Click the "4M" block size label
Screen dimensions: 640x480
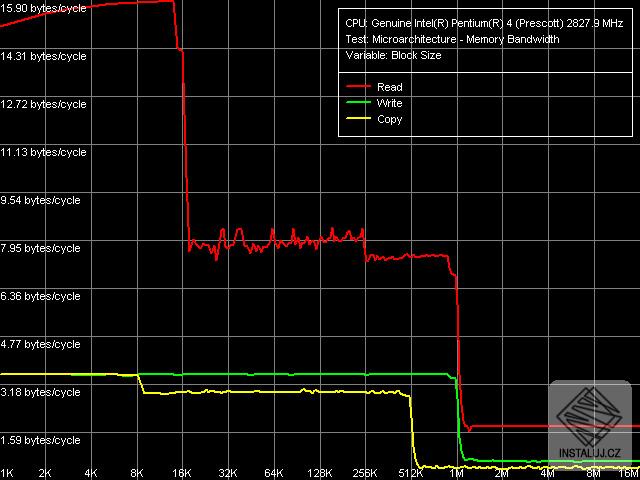(548, 474)
